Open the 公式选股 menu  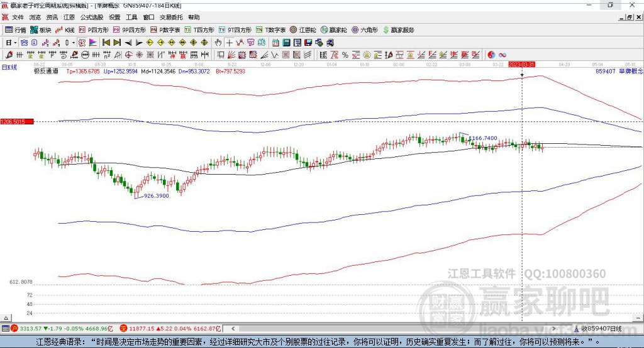92,17
